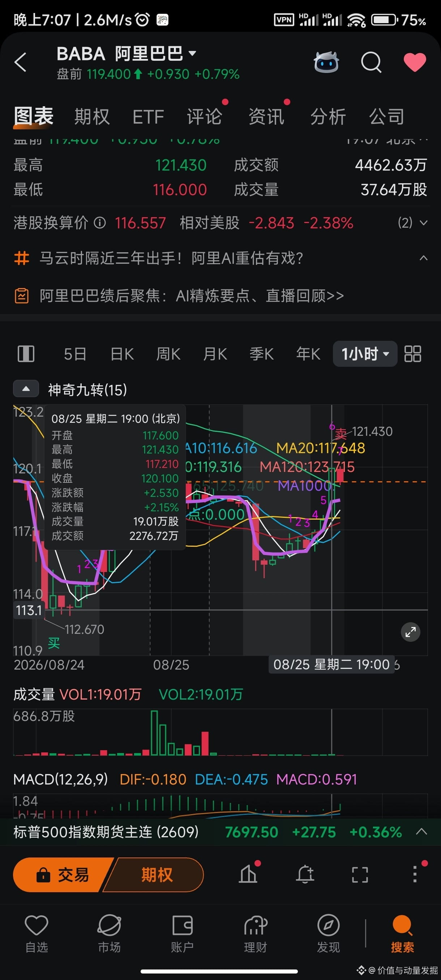Tap the back arrow icon

tap(21, 62)
